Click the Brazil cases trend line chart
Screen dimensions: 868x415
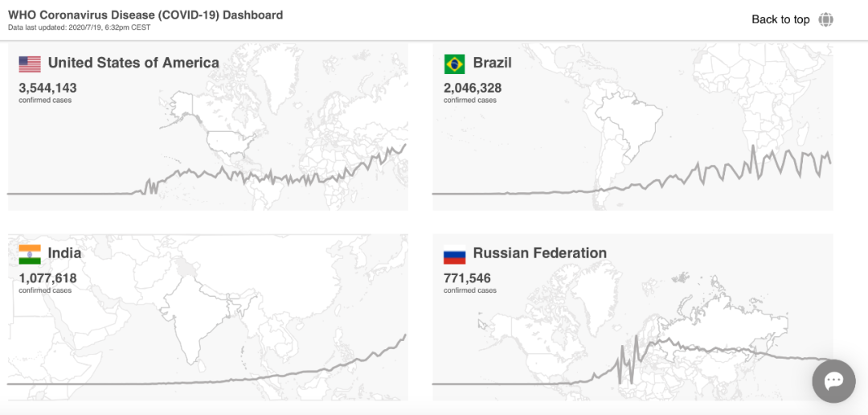pos(723,171)
